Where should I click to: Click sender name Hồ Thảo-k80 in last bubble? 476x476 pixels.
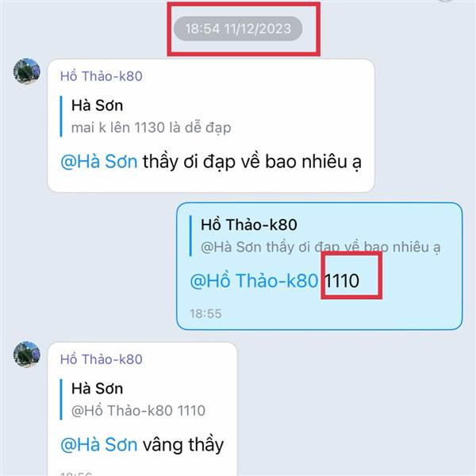pyautogui.click(x=102, y=359)
